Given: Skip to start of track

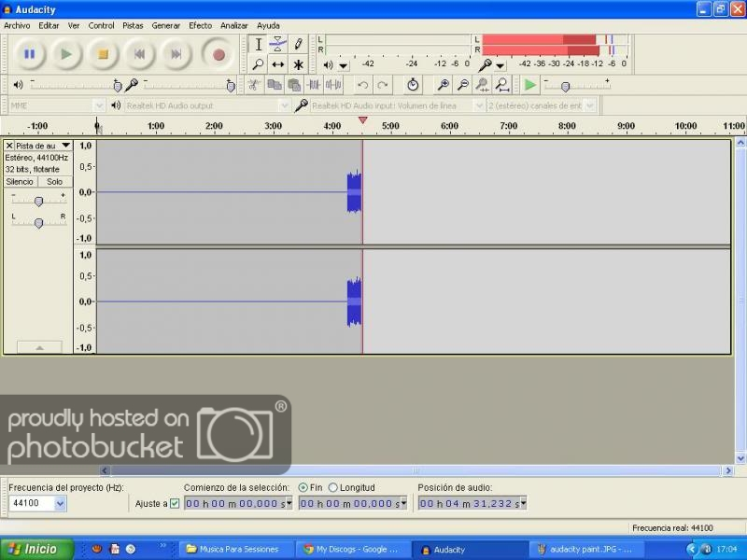Looking at the screenshot, I should point(139,54).
